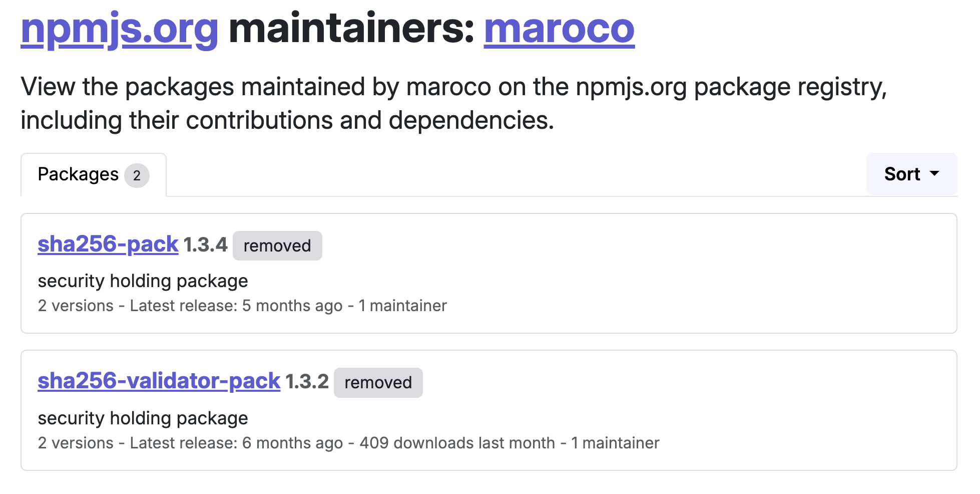Click the removed badge beside sha256-validator-pack
980x494 pixels.
pos(378,383)
